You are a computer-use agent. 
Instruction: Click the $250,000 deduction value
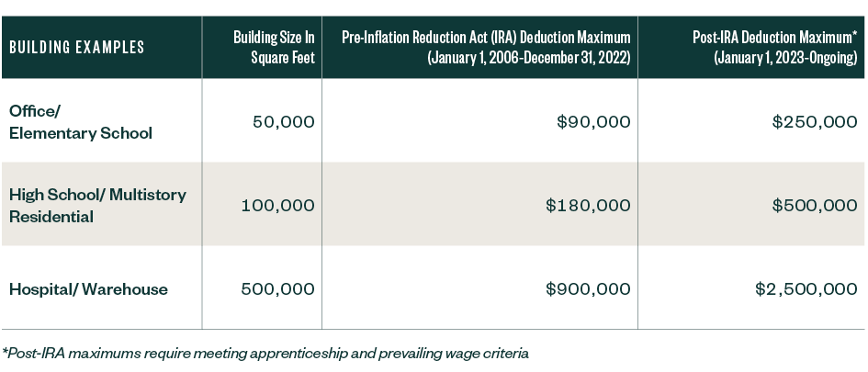coord(808,121)
